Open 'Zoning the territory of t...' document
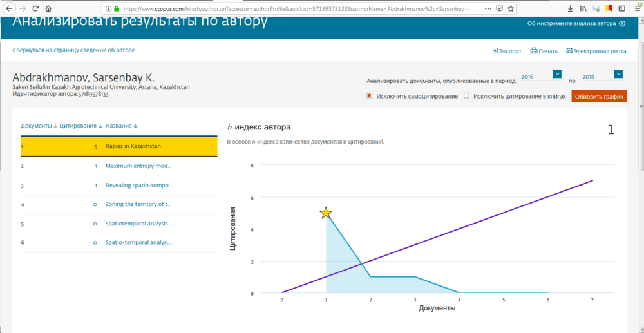Image resolution: width=644 pixels, height=333 pixels. (138, 204)
